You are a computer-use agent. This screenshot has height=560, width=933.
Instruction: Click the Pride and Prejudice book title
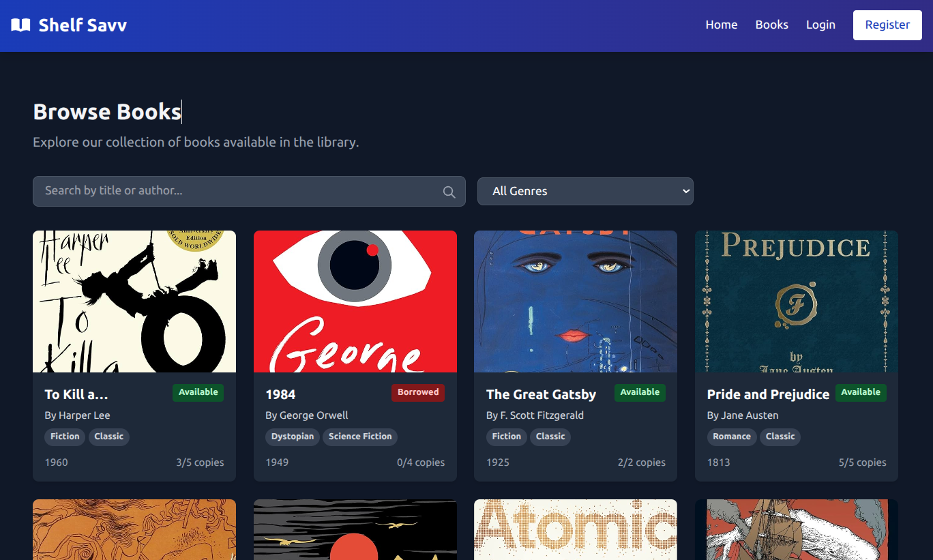[768, 394]
